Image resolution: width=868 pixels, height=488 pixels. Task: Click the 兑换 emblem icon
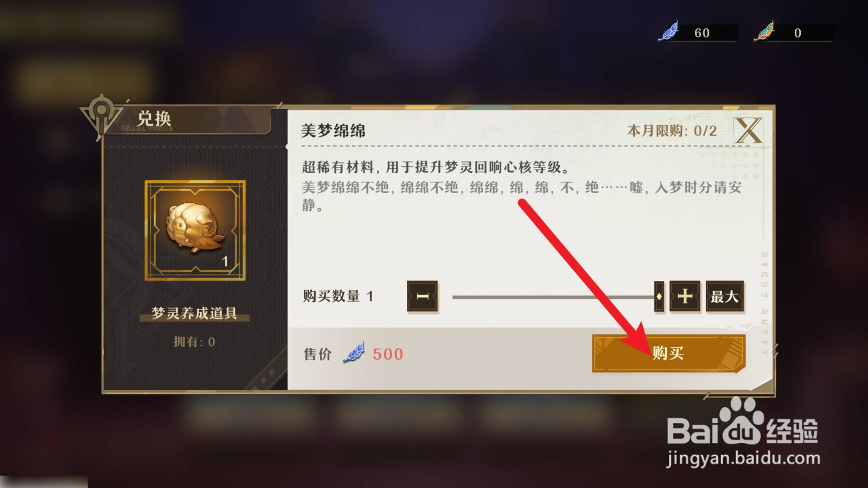[x=101, y=114]
